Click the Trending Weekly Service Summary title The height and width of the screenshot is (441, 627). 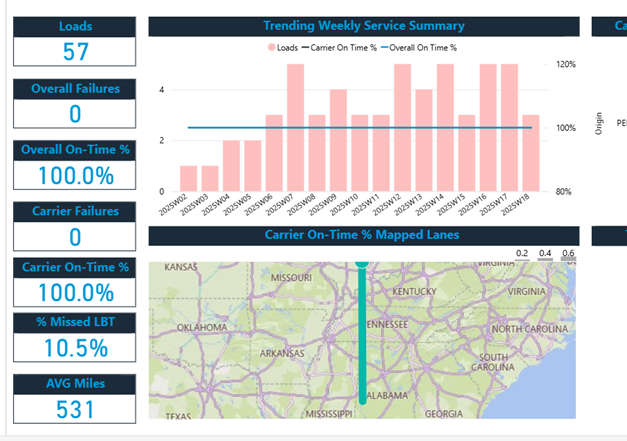click(364, 26)
